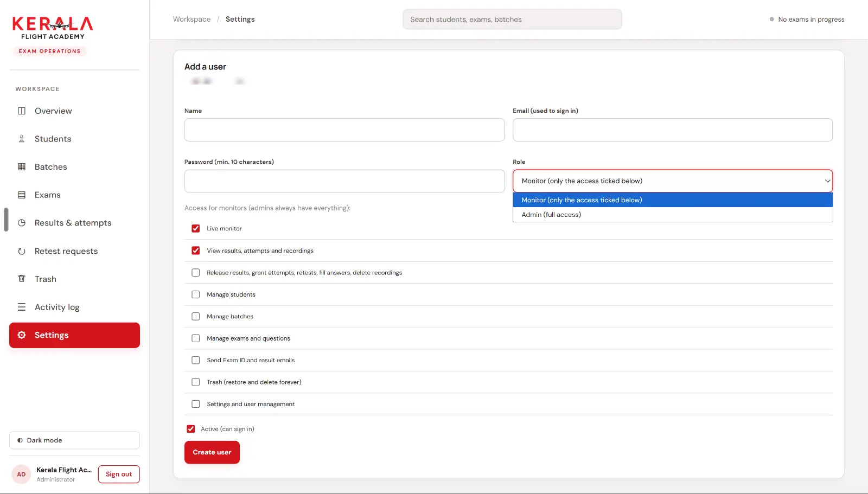868x494 pixels.
Task: Click the Workspace breadcrumb link
Action: (x=192, y=19)
